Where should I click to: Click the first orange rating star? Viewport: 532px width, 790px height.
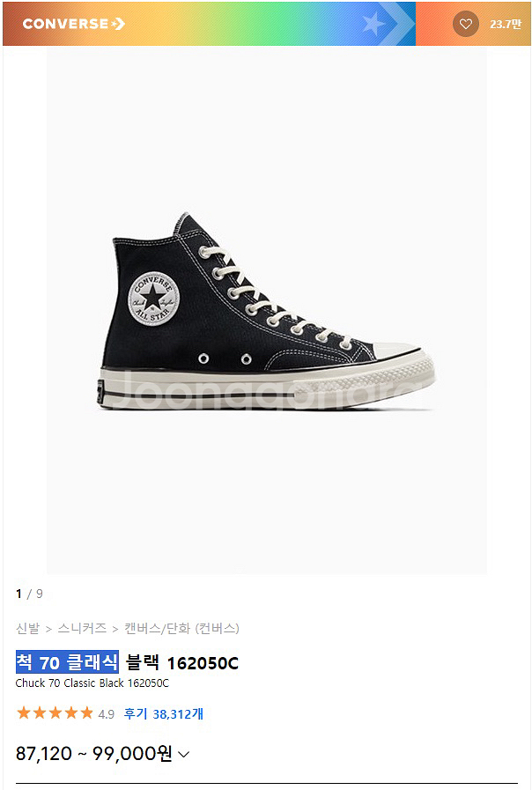[23, 712]
